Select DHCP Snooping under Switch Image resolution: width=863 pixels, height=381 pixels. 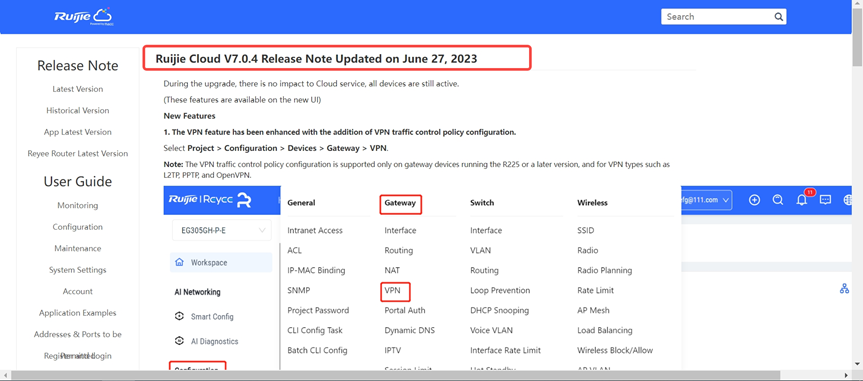[500, 311]
